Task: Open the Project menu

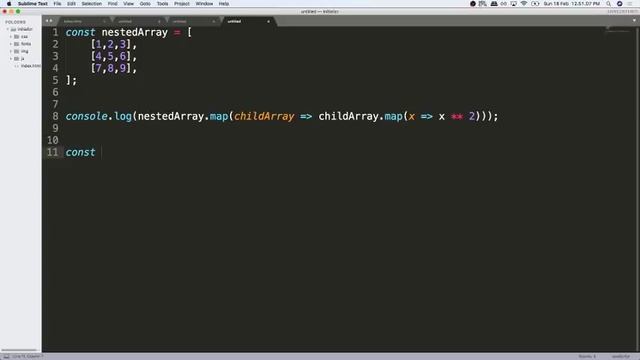Action: tap(182, 4)
